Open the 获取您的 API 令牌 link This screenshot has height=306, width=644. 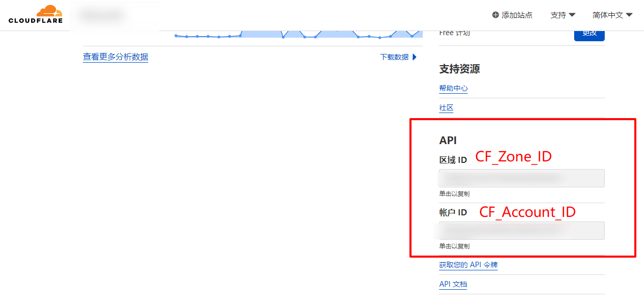tap(468, 265)
